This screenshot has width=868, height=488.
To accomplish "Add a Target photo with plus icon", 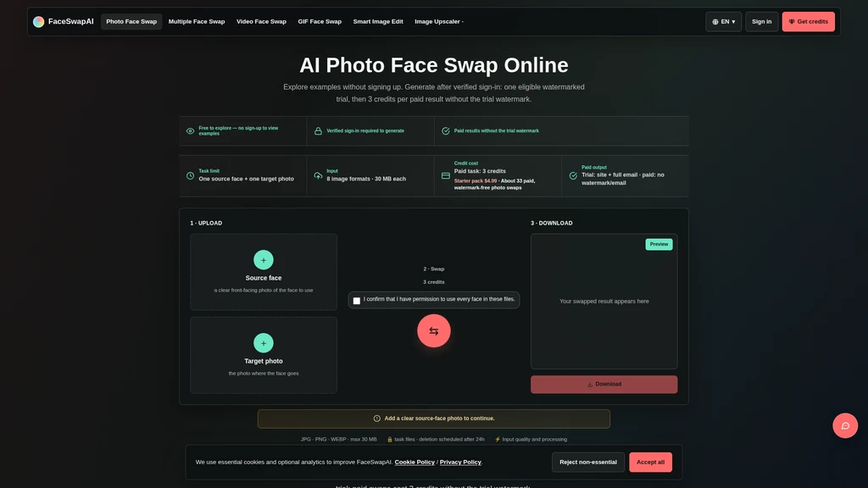I will pyautogui.click(x=264, y=343).
